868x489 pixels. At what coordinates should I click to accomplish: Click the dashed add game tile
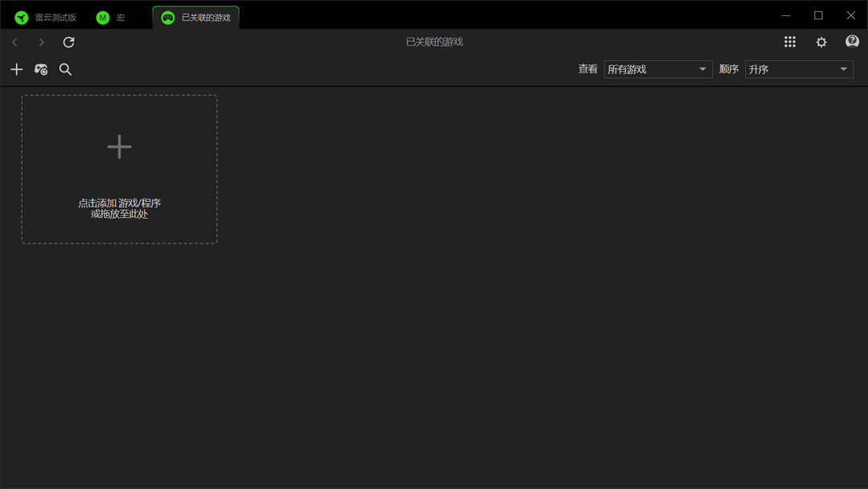tap(119, 168)
